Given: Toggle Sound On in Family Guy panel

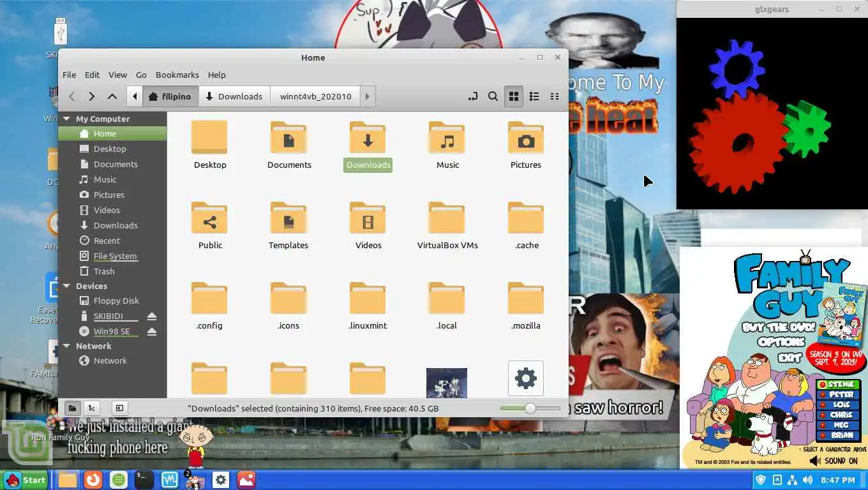Looking at the screenshot, I should tap(834, 461).
